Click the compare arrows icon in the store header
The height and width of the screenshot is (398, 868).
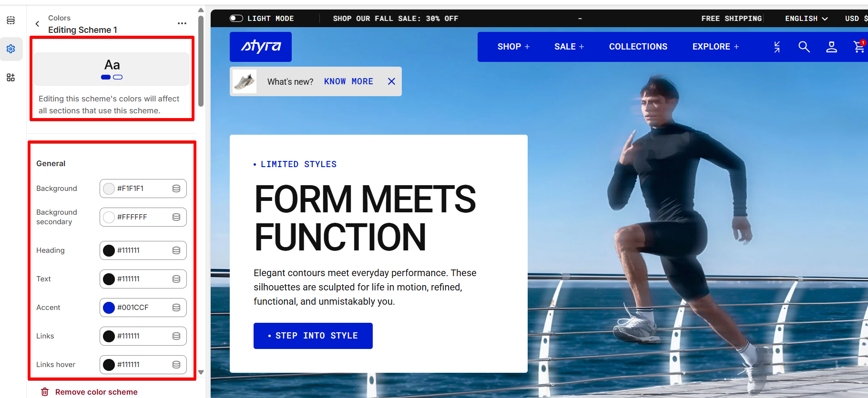pos(777,47)
